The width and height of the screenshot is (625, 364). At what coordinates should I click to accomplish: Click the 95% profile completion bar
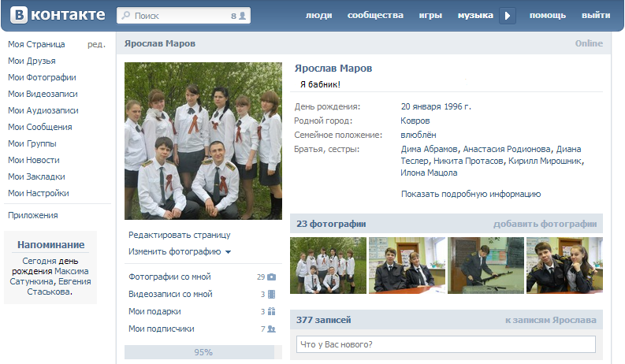203,352
